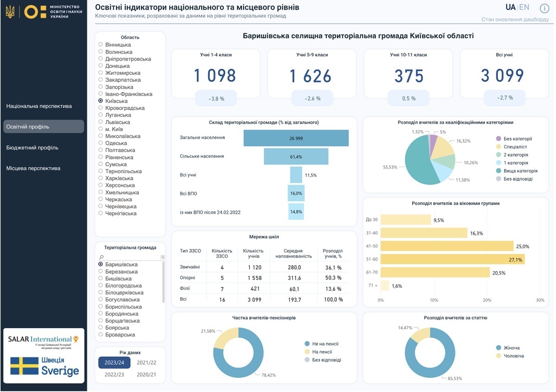Click the select-all icon beside community search

click(x=163, y=257)
